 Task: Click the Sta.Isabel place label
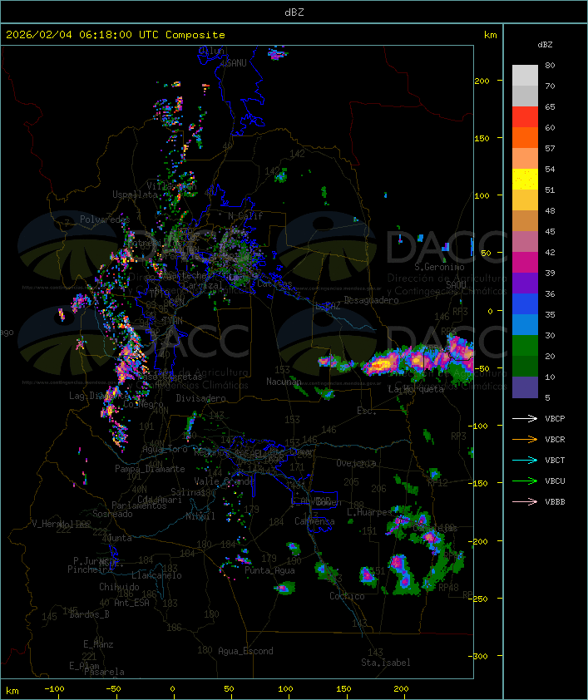(x=386, y=663)
